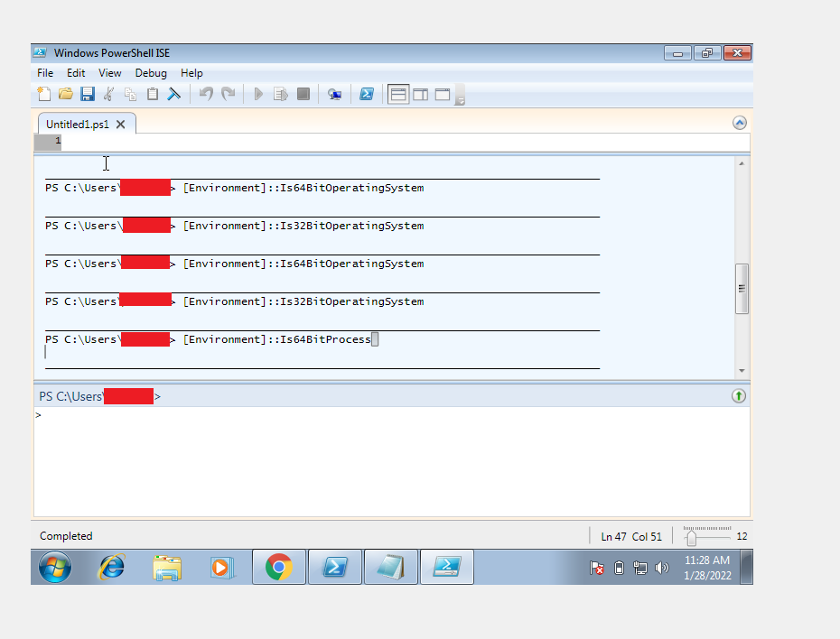The height and width of the screenshot is (639, 840).
Task: Click the Copy toolbar icon
Action: (x=130, y=94)
